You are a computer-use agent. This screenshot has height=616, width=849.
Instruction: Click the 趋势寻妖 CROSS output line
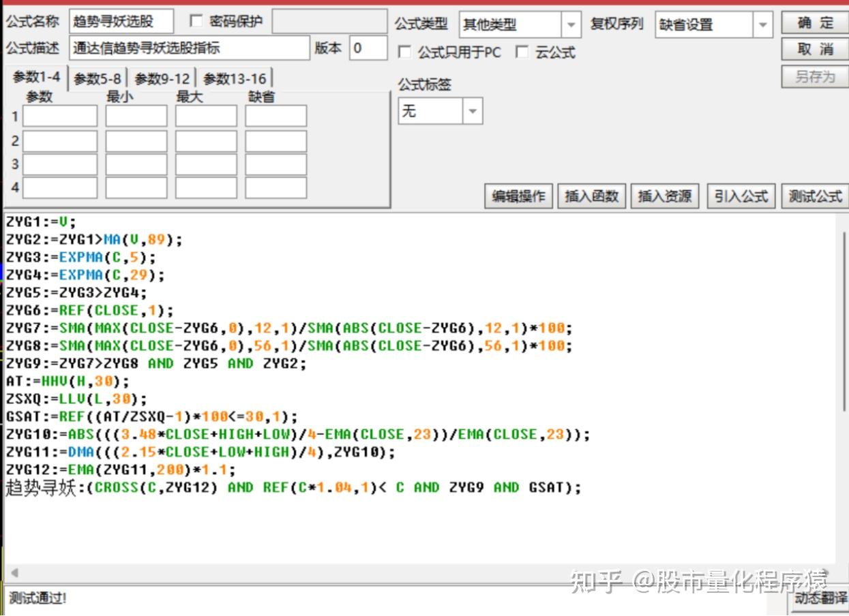tap(293, 487)
